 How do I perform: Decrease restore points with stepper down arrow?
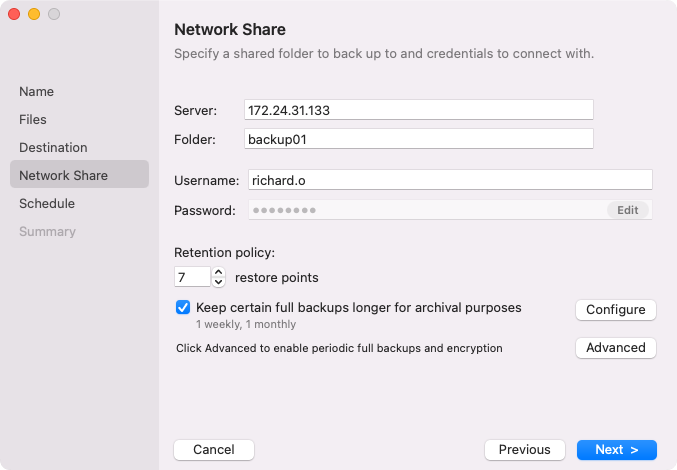[x=219, y=283]
